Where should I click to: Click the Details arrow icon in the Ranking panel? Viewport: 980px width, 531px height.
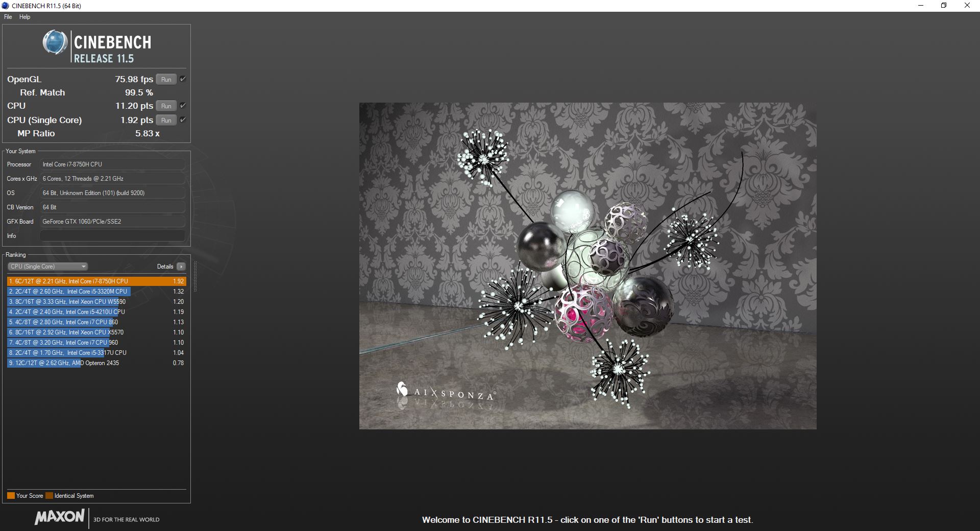tap(181, 267)
